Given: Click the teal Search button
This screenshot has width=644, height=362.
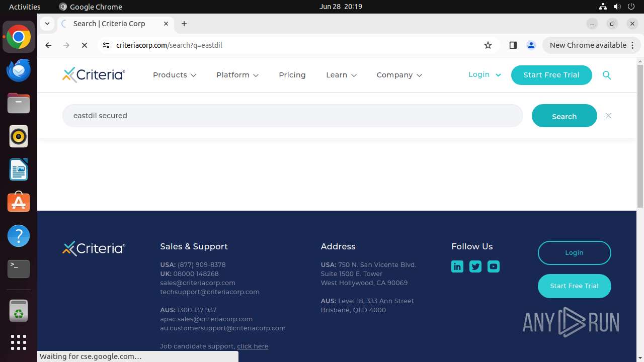Looking at the screenshot, I should click(565, 116).
